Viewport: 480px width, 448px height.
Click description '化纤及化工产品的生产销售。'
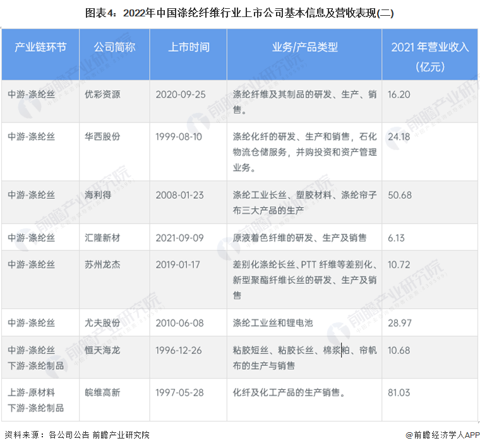coord(289,392)
